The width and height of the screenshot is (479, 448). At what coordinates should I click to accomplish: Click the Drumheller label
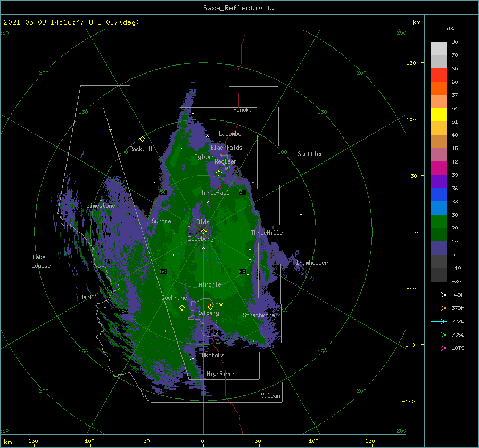click(312, 263)
